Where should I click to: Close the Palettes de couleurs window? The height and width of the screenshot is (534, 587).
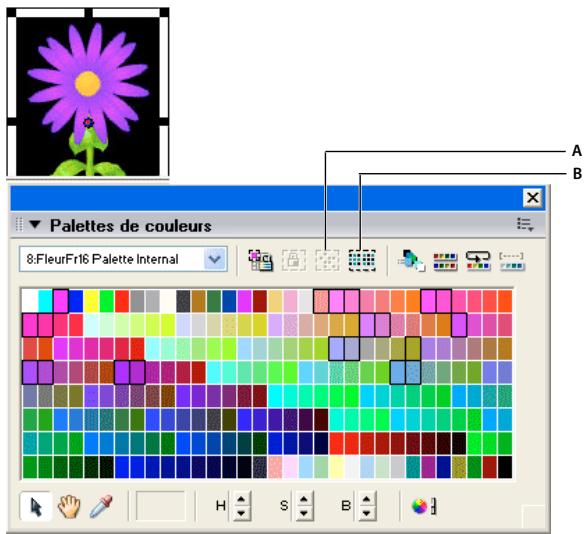[533, 197]
